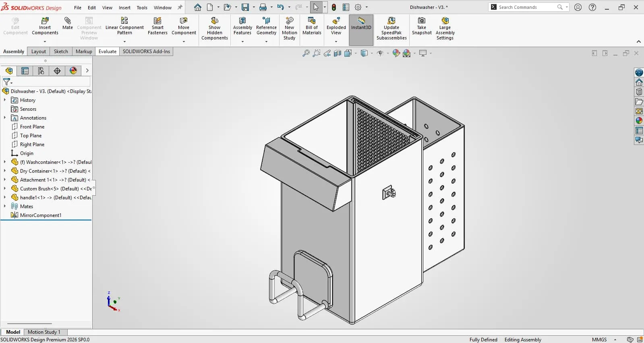Open the ConfigurationManager tab icon
Image resolution: width=644 pixels, height=343 pixels.
pos(41,71)
